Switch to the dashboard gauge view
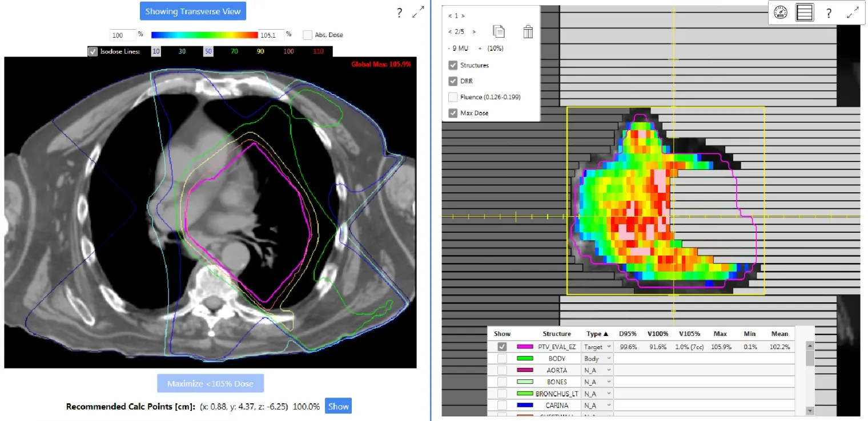This screenshot has height=421, width=868. pos(780,12)
